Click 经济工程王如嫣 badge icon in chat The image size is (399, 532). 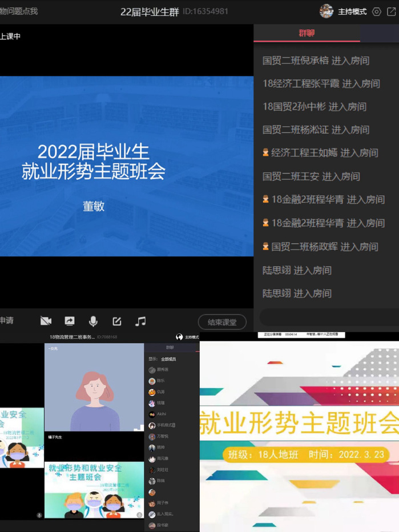[x=265, y=153]
